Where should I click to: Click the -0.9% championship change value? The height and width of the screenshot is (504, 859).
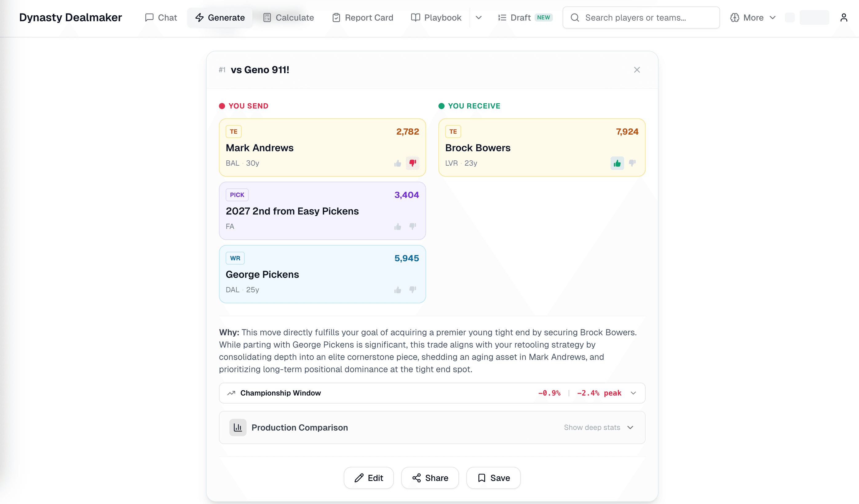[549, 393]
